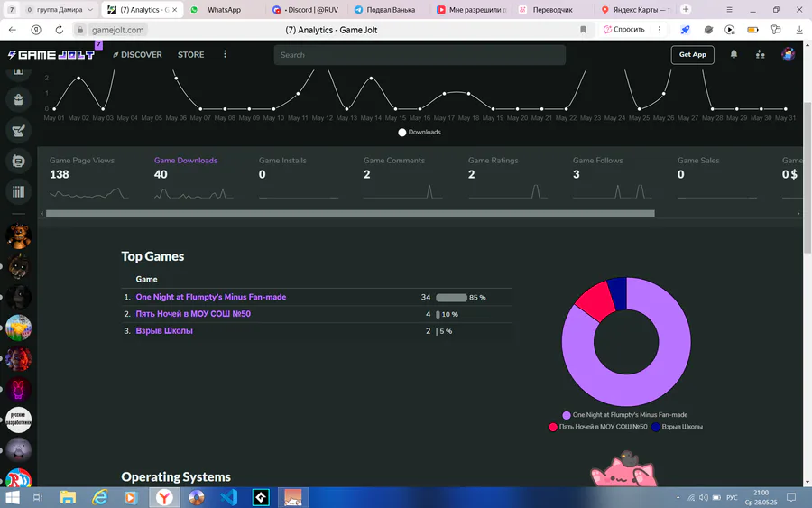
Task: Toggle the Downloads legend item on chart
Action: click(420, 132)
